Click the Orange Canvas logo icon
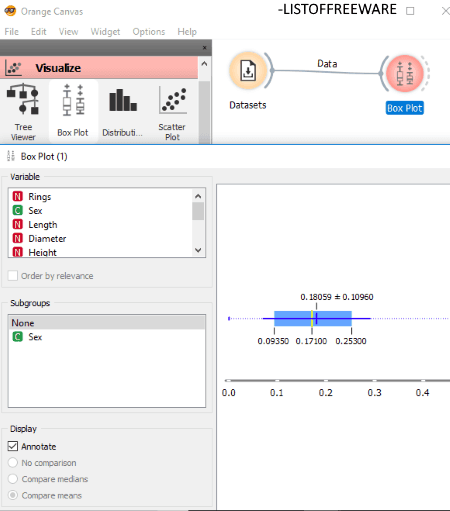The image size is (450, 511). [10, 11]
